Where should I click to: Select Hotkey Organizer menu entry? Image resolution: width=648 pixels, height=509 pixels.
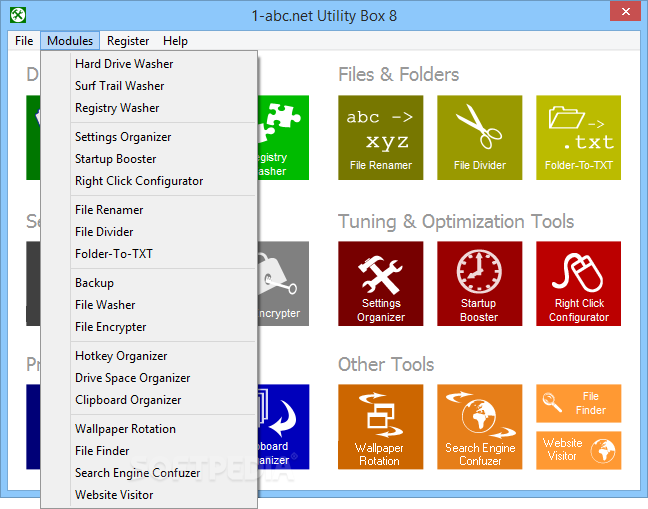click(x=149, y=356)
